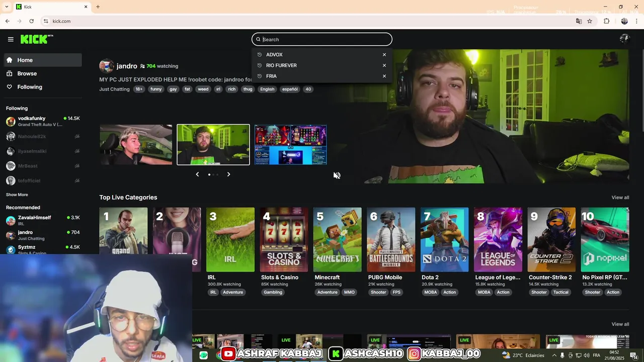Bookmark this page with star icon

point(590,21)
